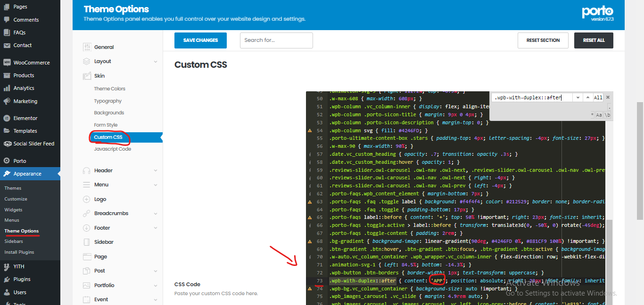Click the All button in find box
This screenshot has width=644, height=305.
click(x=598, y=97)
